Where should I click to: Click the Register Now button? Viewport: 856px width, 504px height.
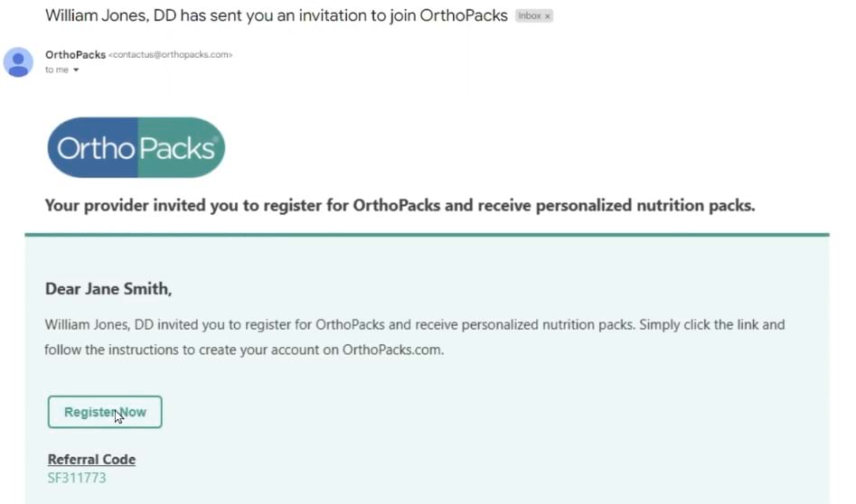[x=105, y=412]
